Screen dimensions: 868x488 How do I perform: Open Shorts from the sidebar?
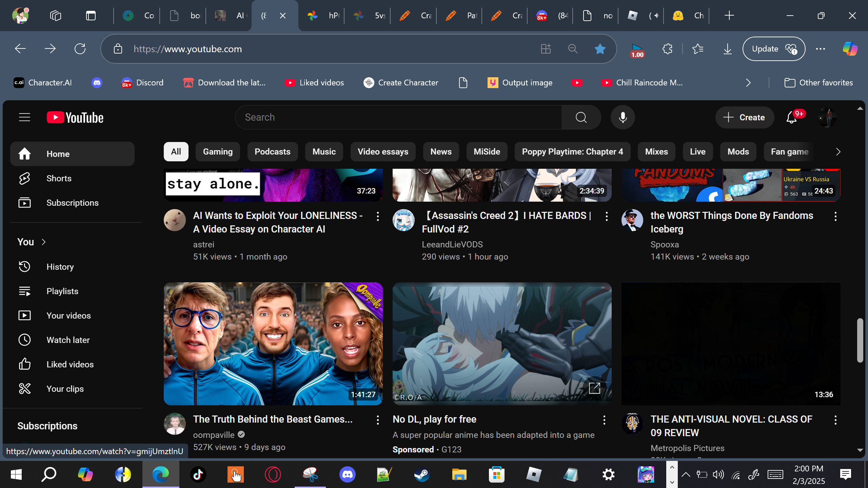[73, 178]
